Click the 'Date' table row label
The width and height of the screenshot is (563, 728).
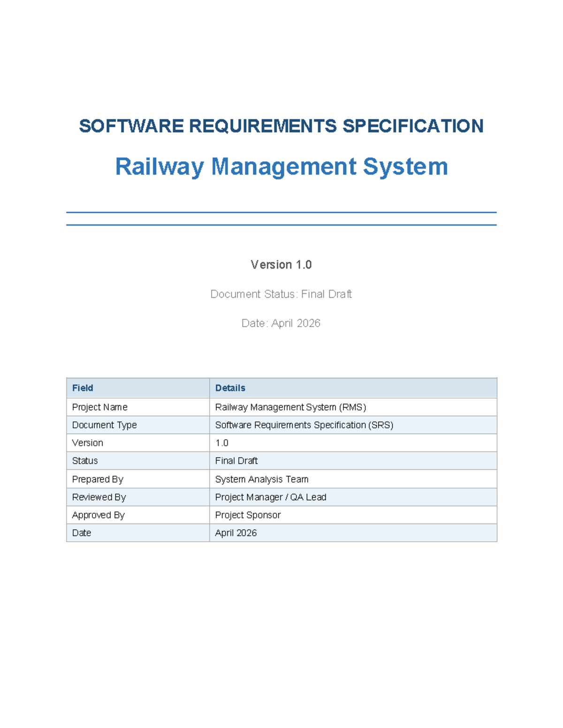(138, 533)
